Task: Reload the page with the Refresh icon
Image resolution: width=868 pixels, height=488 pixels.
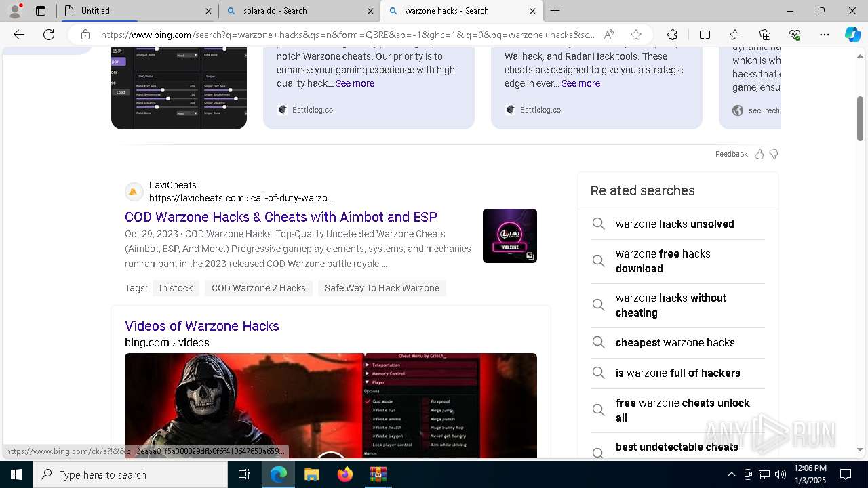Action: tap(49, 35)
